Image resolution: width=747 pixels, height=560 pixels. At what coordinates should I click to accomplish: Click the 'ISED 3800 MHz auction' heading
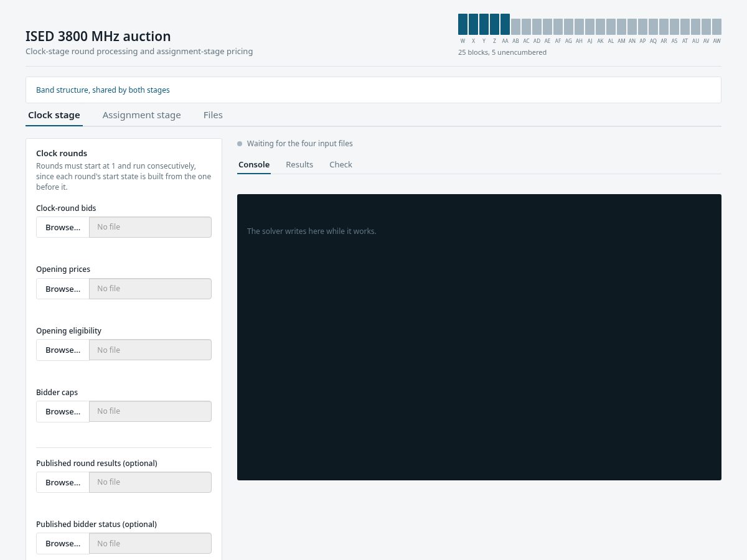(98, 36)
